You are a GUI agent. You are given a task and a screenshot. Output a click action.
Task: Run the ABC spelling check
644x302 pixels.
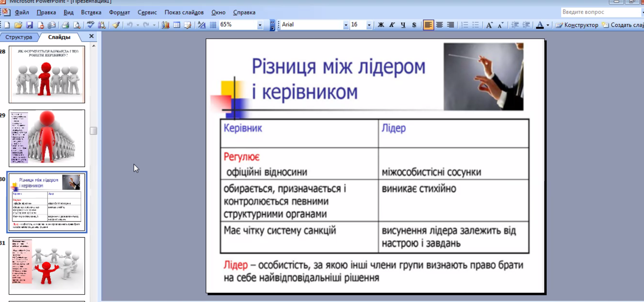coord(91,25)
